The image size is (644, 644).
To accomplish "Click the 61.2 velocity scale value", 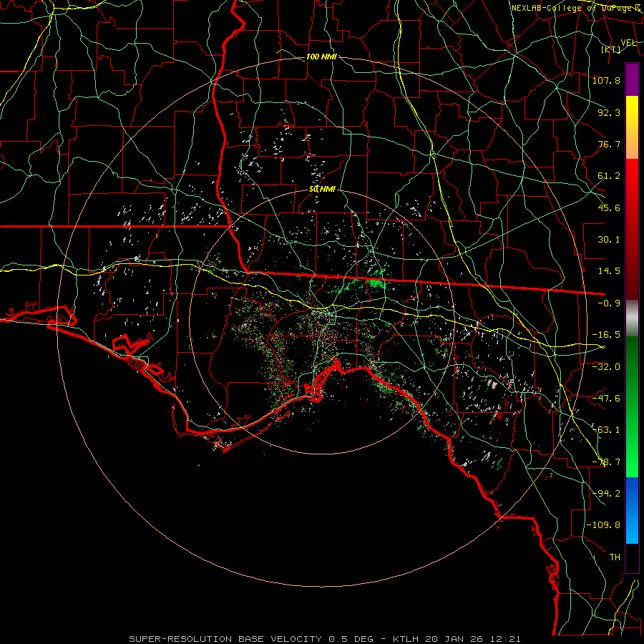I will coord(609,176).
